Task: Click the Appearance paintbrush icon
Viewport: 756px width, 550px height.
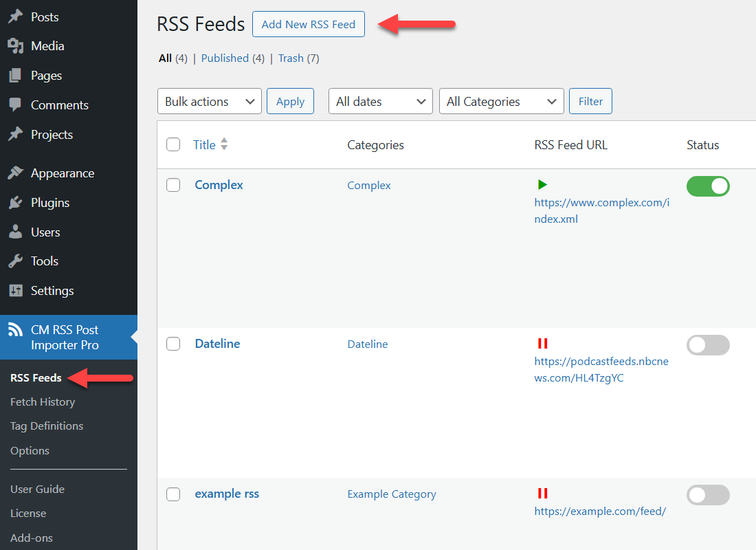Action: [15, 173]
